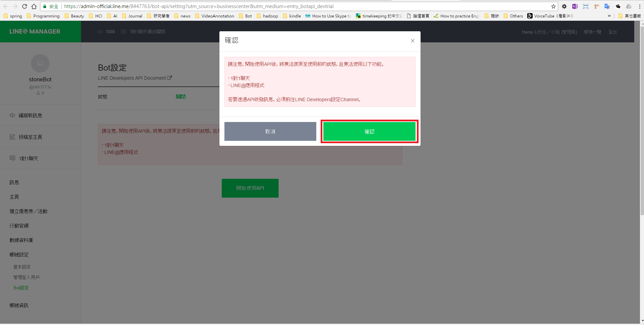Open the Others bookmark folder
The image size is (644, 325).
(x=513, y=16)
